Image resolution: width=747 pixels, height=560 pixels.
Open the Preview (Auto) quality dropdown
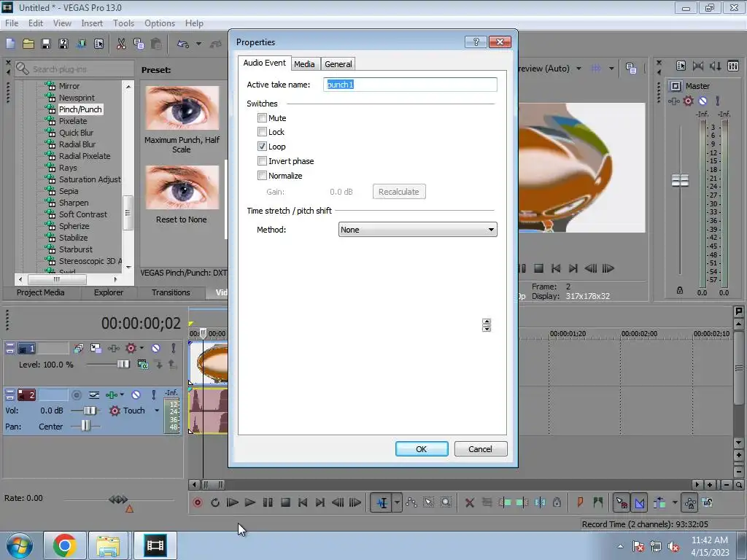click(578, 69)
